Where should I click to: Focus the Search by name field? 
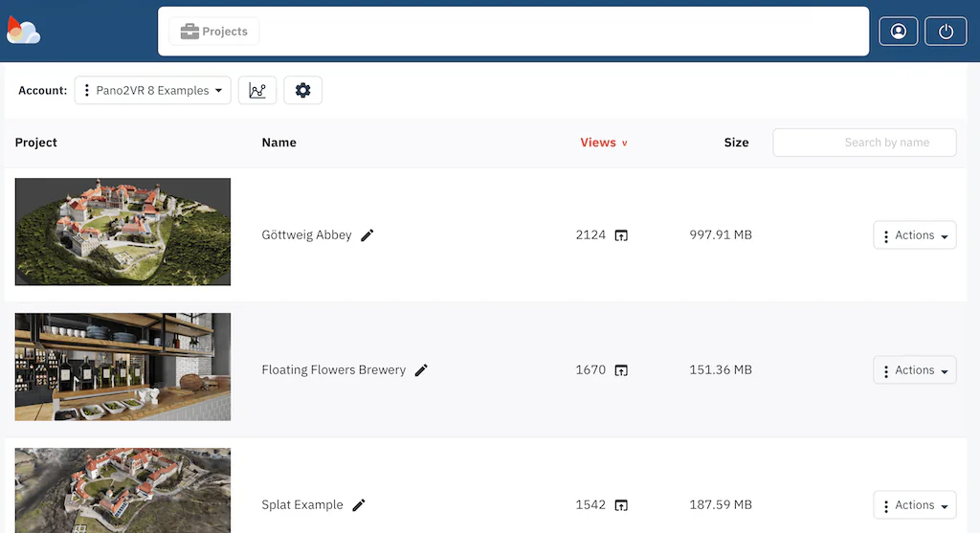864,143
